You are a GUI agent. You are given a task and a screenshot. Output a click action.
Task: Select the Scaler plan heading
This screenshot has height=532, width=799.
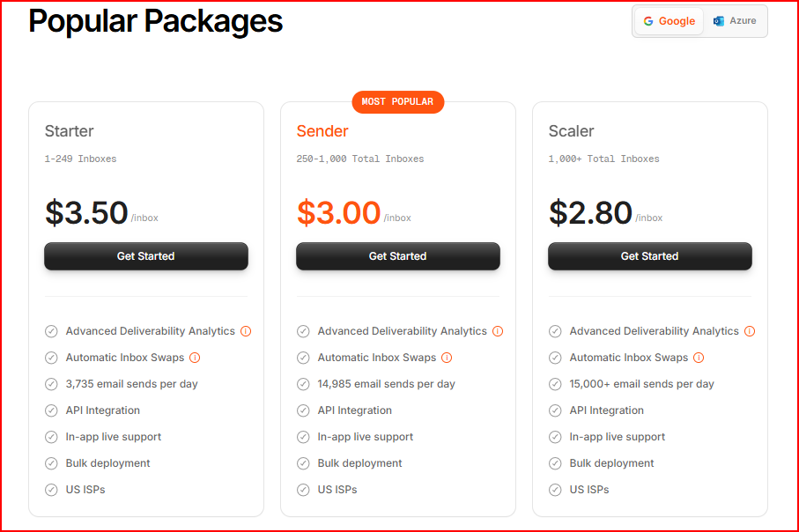coord(571,130)
